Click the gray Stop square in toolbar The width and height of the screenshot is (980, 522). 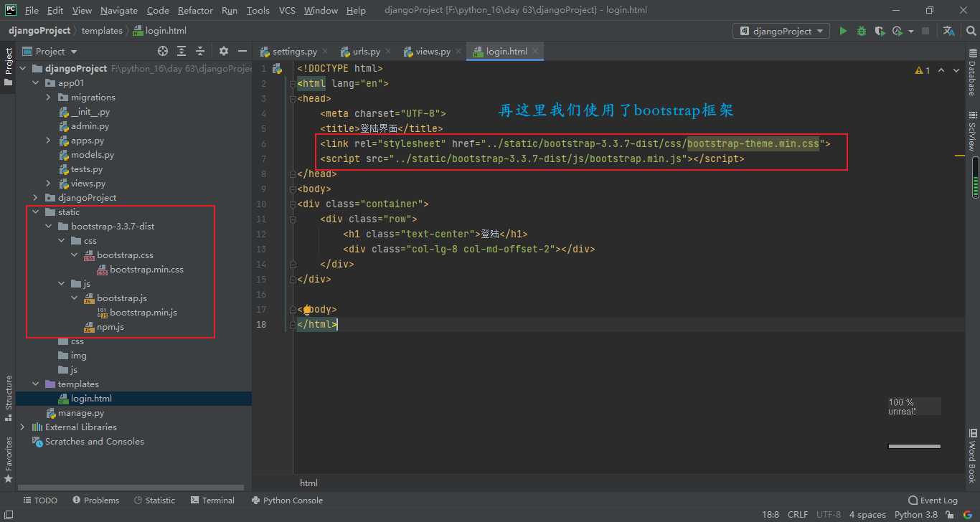(925, 31)
